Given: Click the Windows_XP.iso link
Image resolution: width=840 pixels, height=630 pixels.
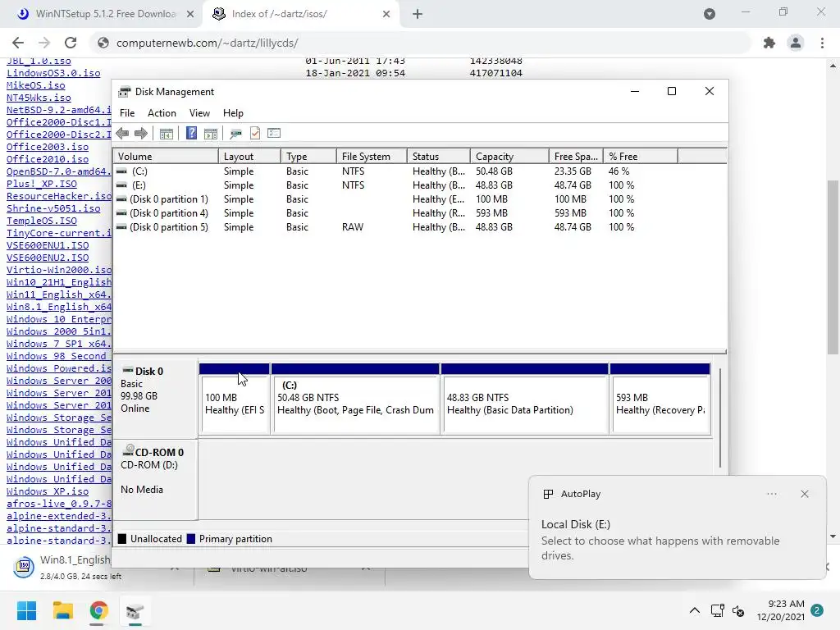Looking at the screenshot, I should pyautogui.click(x=48, y=491).
